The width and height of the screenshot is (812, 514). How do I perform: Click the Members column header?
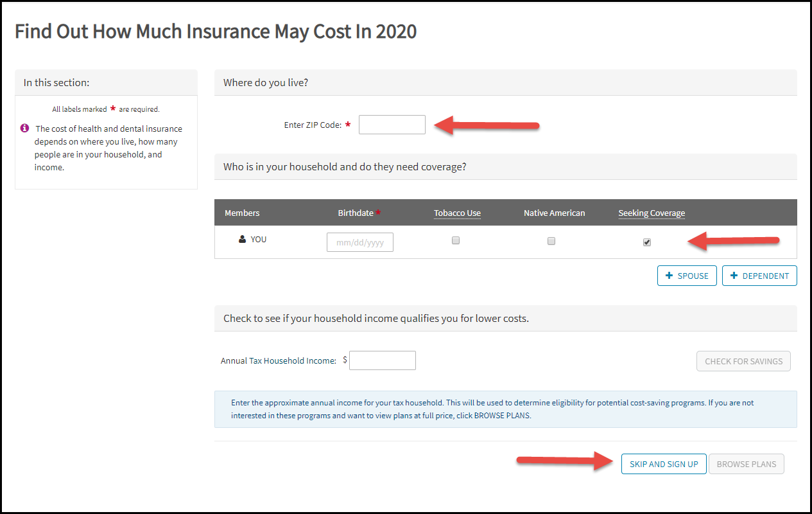[x=242, y=213]
